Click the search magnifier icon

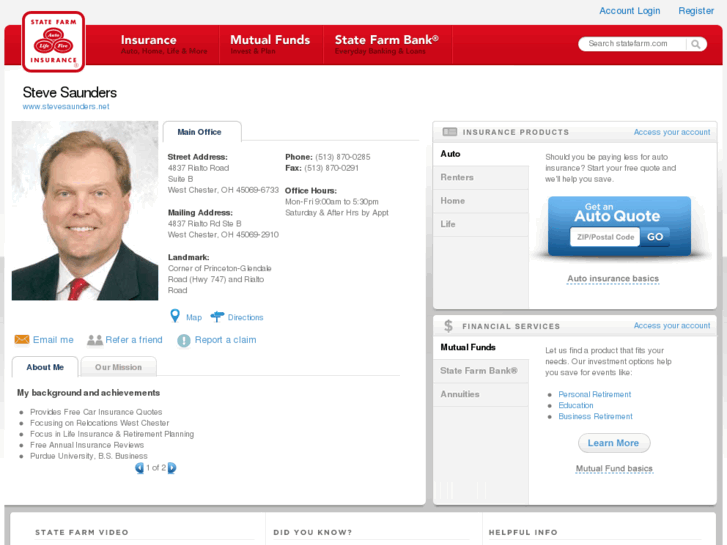pyautogui.click(x=695, y=44)
